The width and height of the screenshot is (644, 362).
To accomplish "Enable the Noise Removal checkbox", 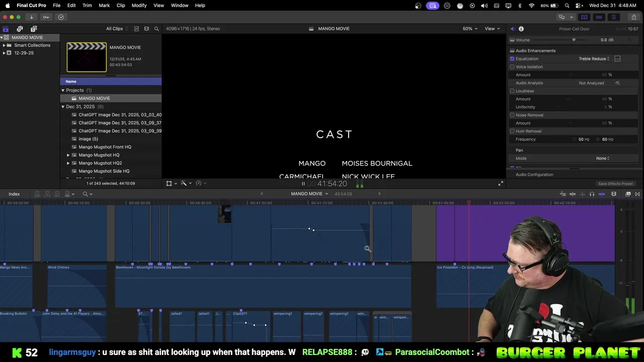I will (x=512, y=115).
